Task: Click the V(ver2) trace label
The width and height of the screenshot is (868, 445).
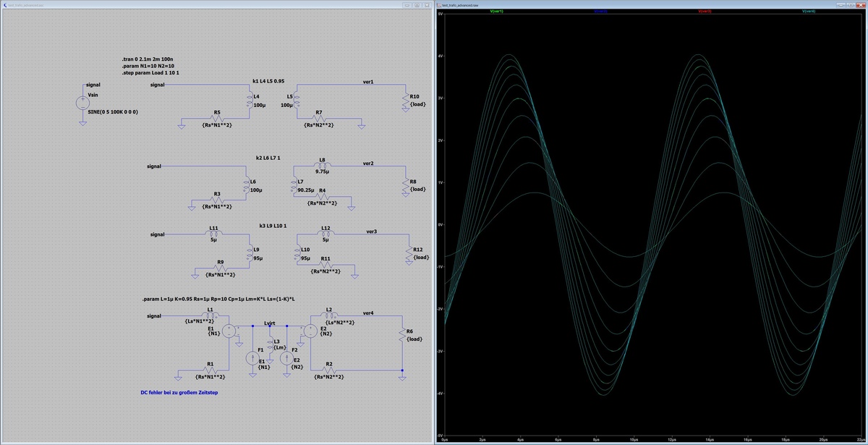Action: click(x=600, y=12)
